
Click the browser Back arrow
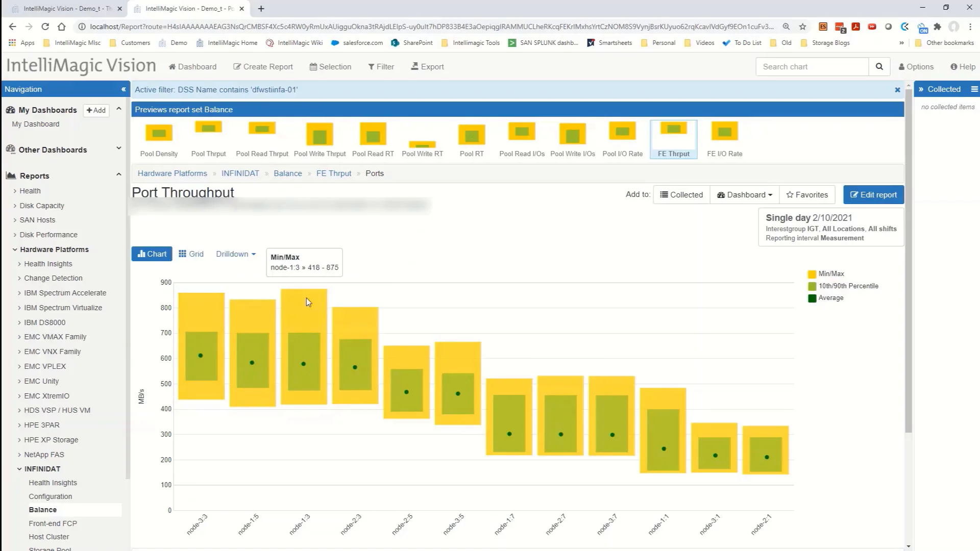coord(13,27)
